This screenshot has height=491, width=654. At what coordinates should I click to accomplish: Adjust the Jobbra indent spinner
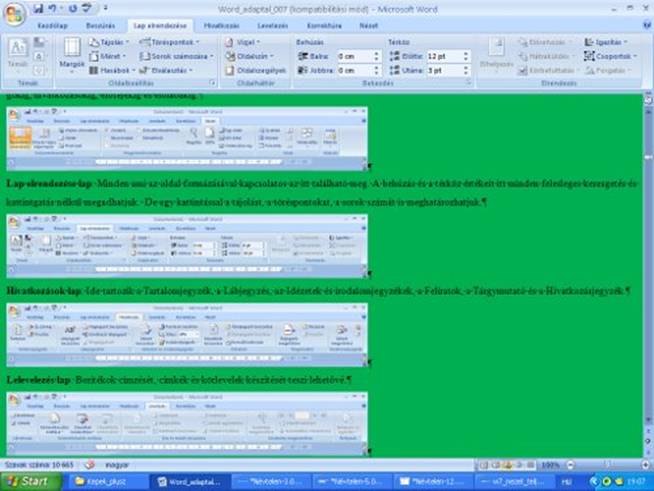point(377,71)
